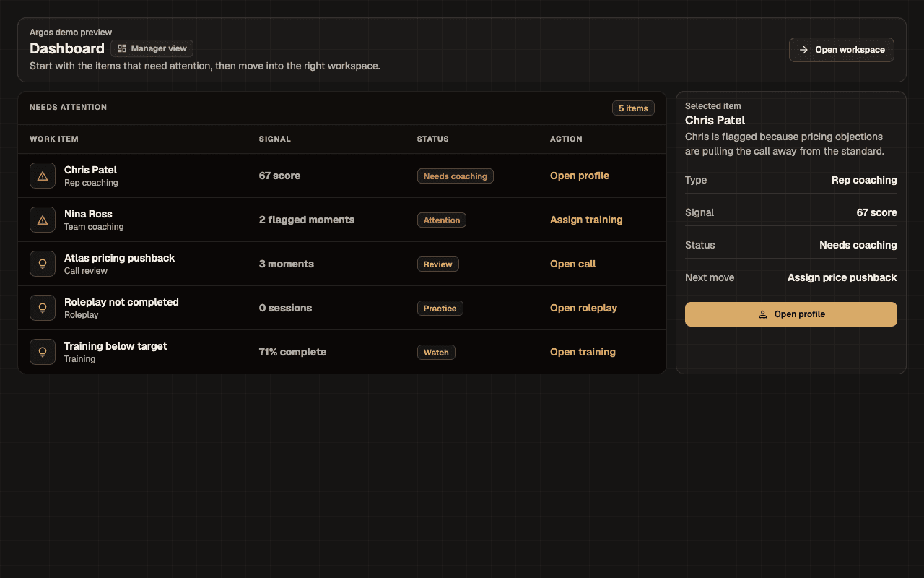The image size is (924, 578).
Task: Click the Call review subtitle under Atlas pricing pushback
Action: [86, 271]
